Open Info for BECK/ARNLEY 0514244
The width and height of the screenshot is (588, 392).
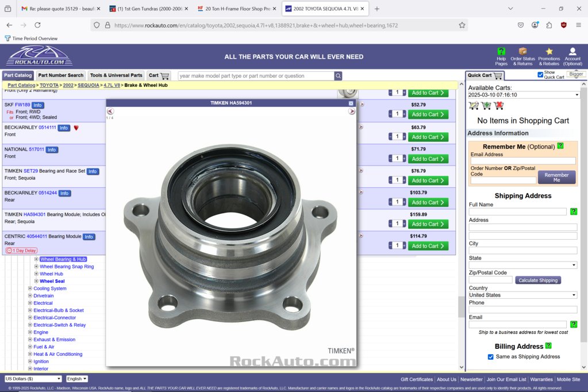tap(64, 193)
